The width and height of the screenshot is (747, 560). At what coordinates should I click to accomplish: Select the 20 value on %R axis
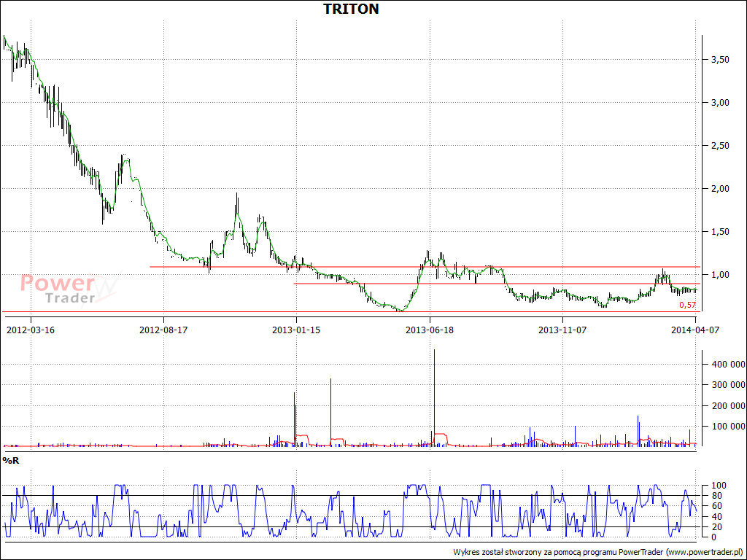point(716,527)
